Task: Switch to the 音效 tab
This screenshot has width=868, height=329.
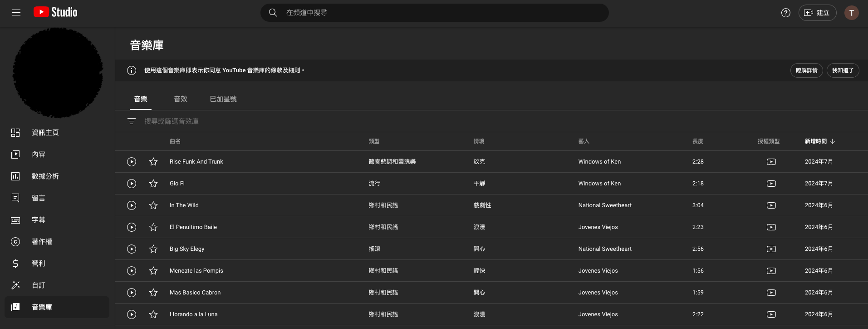Action: 181,99
